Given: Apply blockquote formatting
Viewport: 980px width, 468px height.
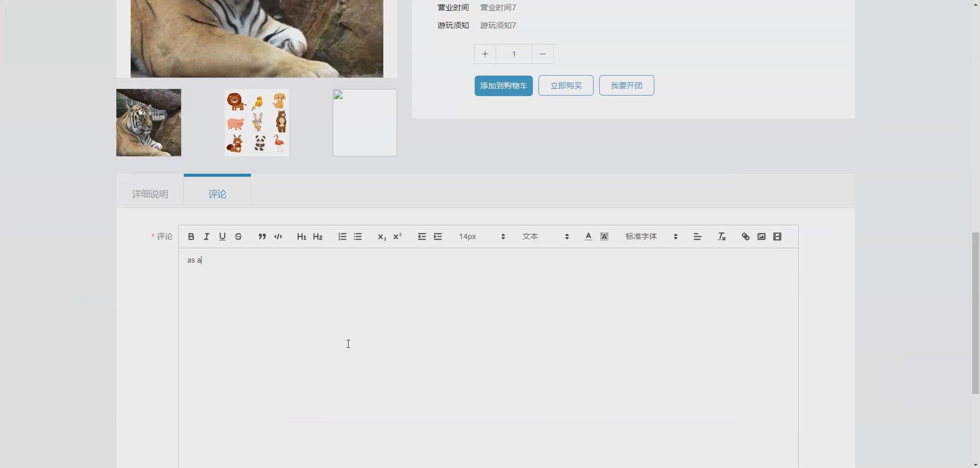Looking at the screenshot, I should 261,236.
